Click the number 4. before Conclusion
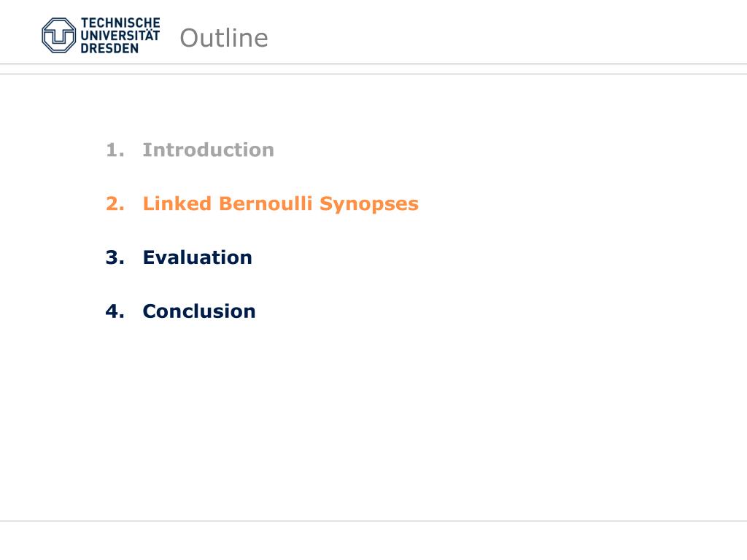Screen dimensions: 747x560 pos(115,311)
